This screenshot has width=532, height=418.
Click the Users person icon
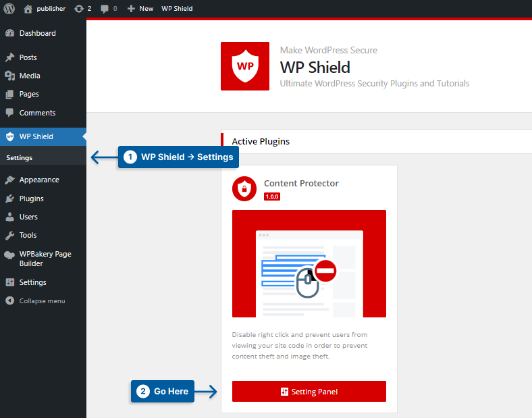10,217
